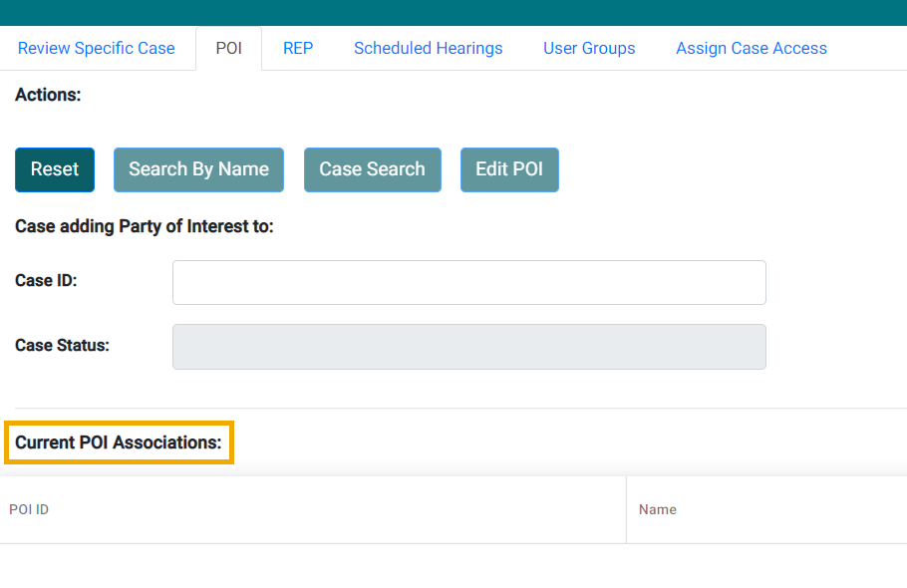Focus the Case ID text field
Viewport: 907px width, 588px height.
(468, 283)
